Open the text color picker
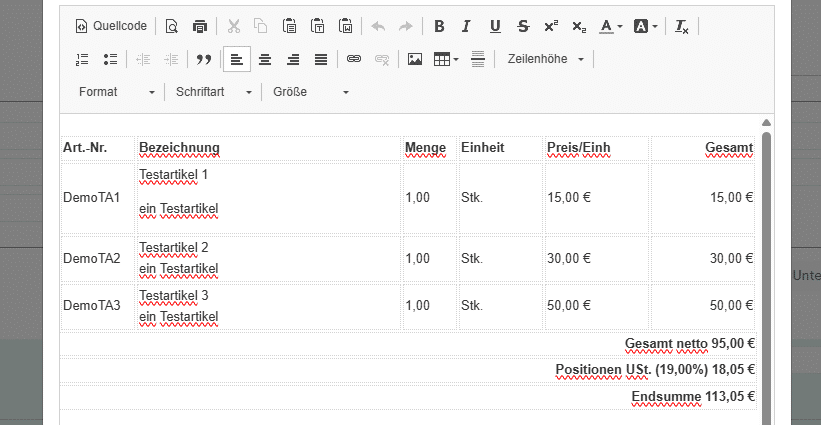Screen dimensions: 821x425 pos(611,26)
